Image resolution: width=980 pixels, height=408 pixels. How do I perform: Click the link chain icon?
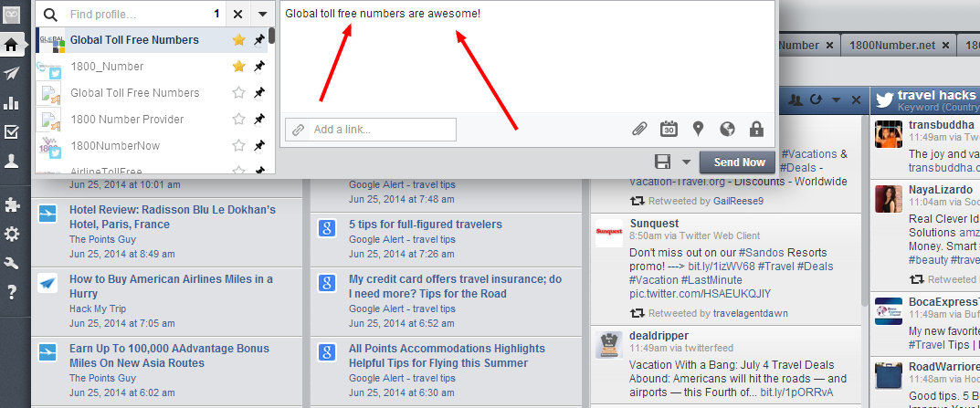pos(299,130)
